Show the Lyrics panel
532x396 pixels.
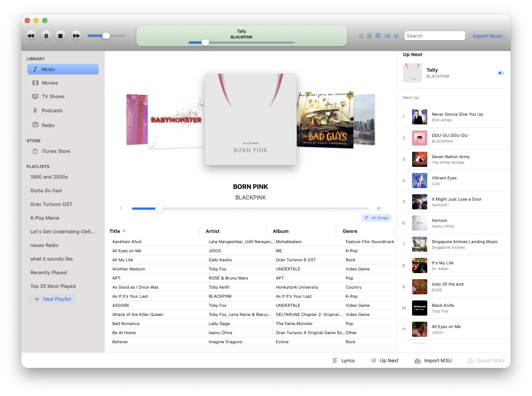(344, 360)
